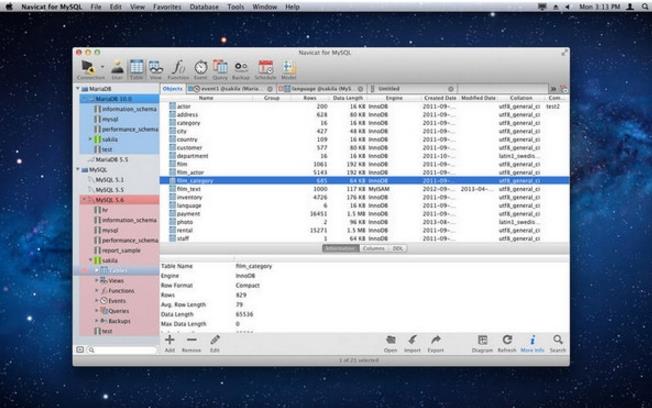Close the Untitled tab
Viewport: 652px width, 408px height.
pyautogui.click(x=451, y=89)
